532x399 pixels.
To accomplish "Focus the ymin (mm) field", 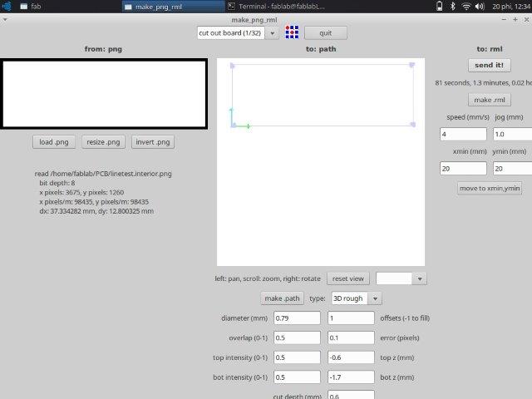I will pyautogui.click(x=512, y=168).
